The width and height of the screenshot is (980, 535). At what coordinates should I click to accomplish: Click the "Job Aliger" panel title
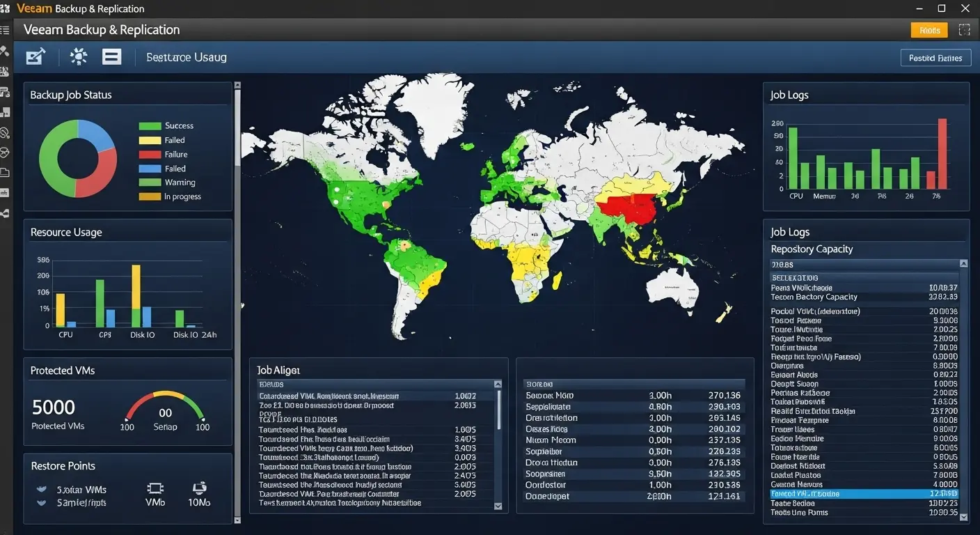[278, 371]
